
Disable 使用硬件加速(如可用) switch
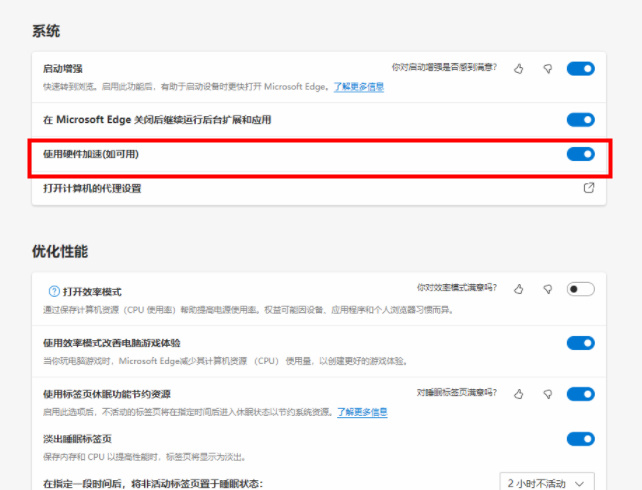(x=581, y=154)
